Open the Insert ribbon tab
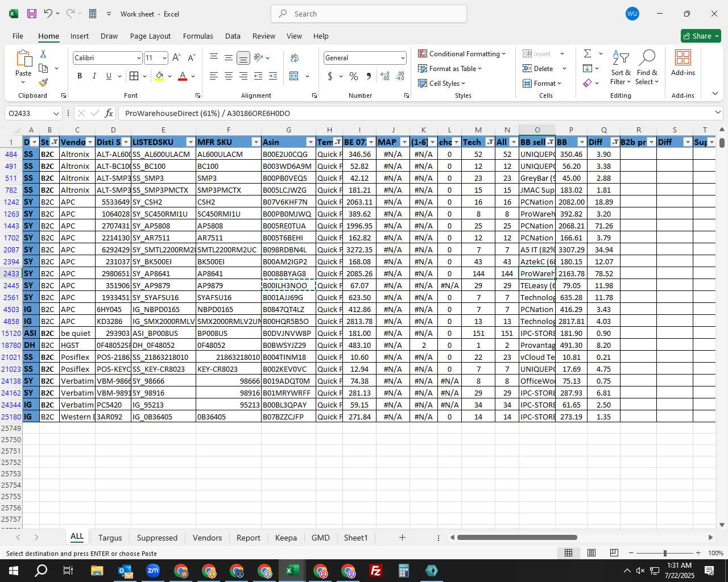This screenshot has width=728, height=582. point(80,36)
